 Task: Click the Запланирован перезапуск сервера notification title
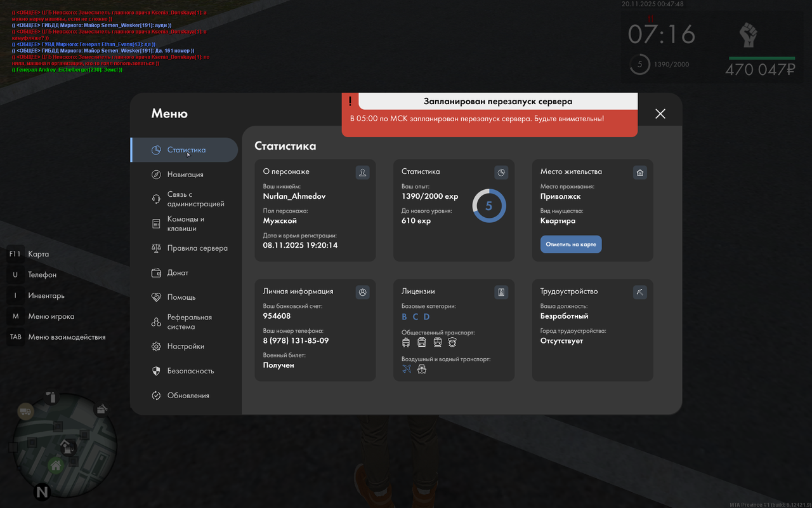(498, 101)
